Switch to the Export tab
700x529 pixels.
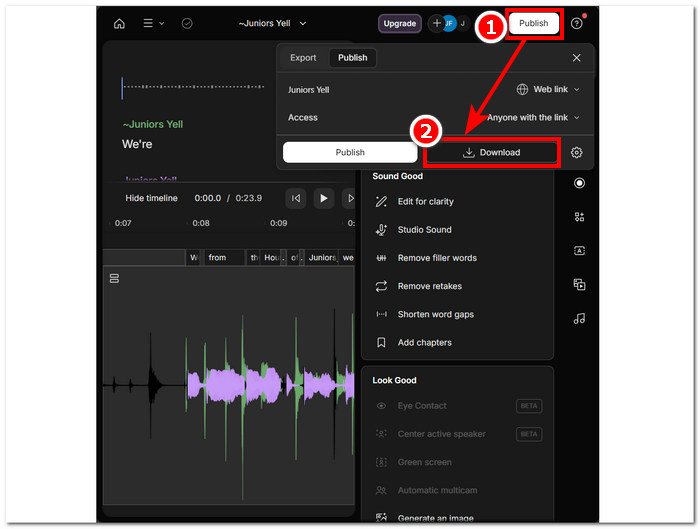[303, 58]
